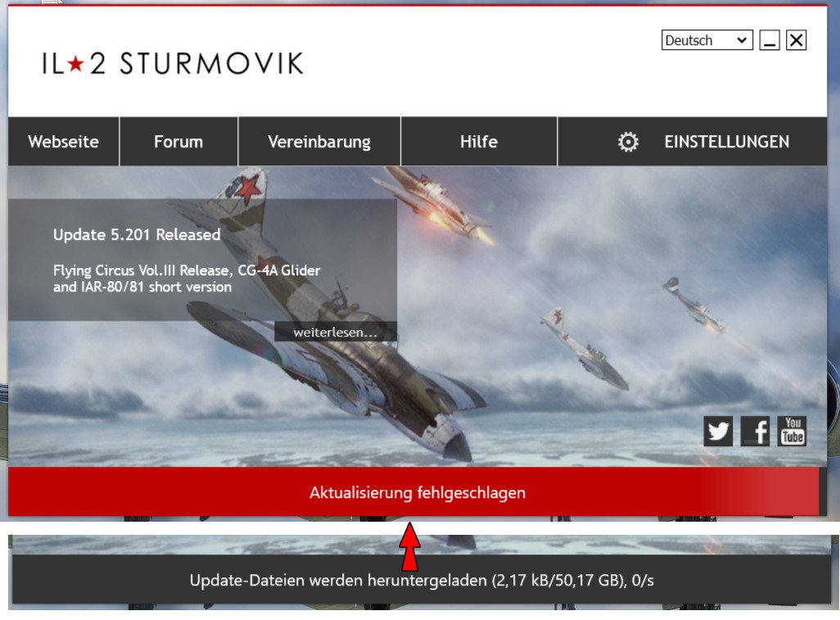Click the Update 5.201 Released headline
This screenshot has width=840, height=620.
point(137,235)
